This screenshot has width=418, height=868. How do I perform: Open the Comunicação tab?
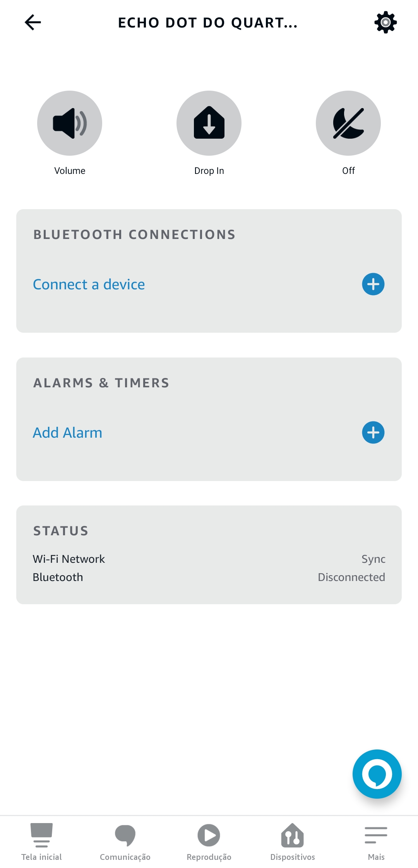[125, 842]
